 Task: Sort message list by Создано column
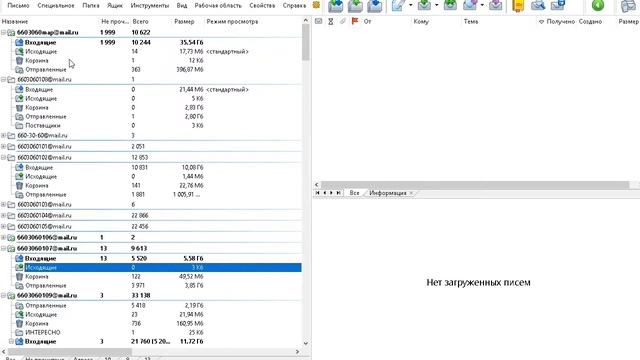click(590, 21)
